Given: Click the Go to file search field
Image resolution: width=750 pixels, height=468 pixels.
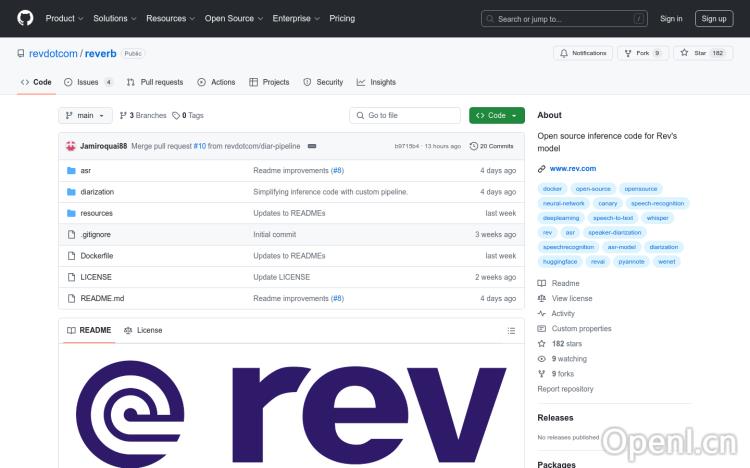Looking at the screenshot, I should [405, 115].
